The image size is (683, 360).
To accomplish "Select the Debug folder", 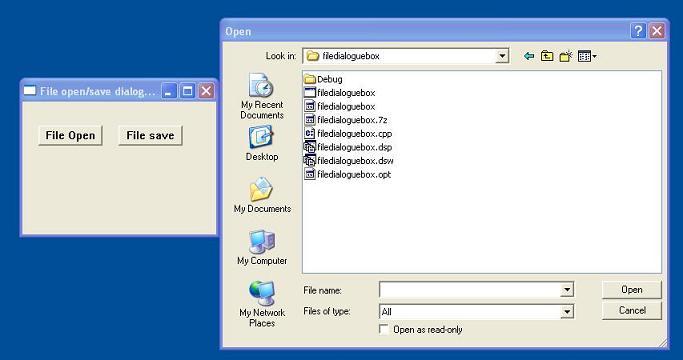I will coord(323,79).
